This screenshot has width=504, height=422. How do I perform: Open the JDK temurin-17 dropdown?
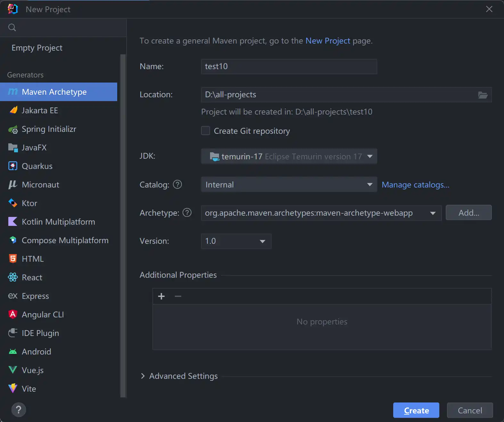pyautogui.click(x=289, y=156)
